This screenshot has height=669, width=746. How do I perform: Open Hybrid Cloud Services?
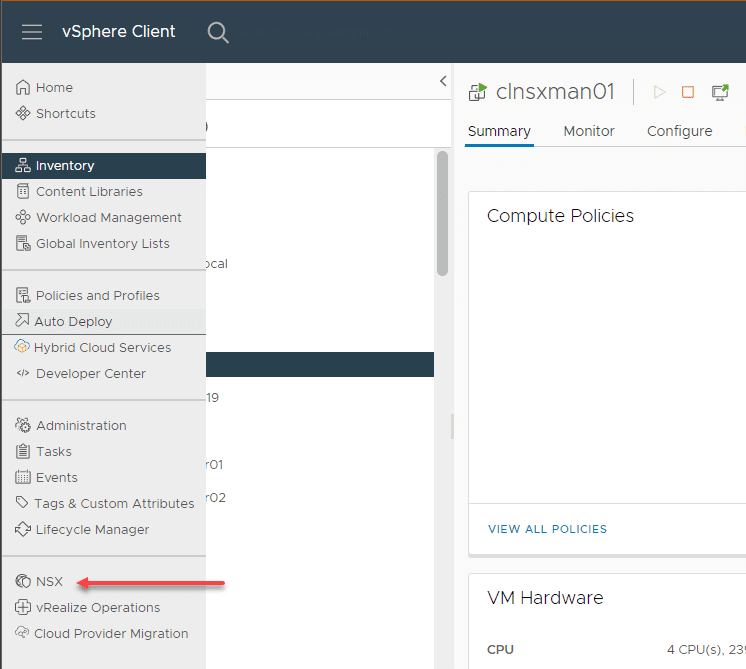click(102, 348)
